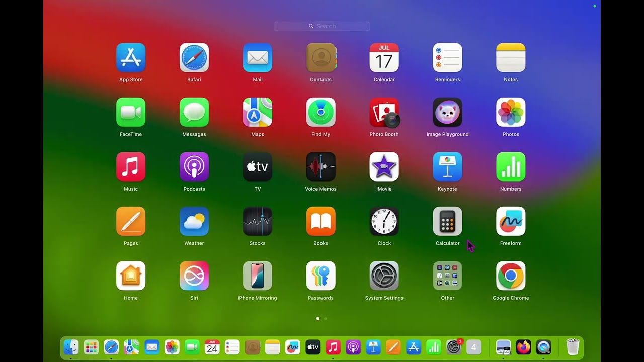Click the Launchpad Search field

tap(322, 26)
